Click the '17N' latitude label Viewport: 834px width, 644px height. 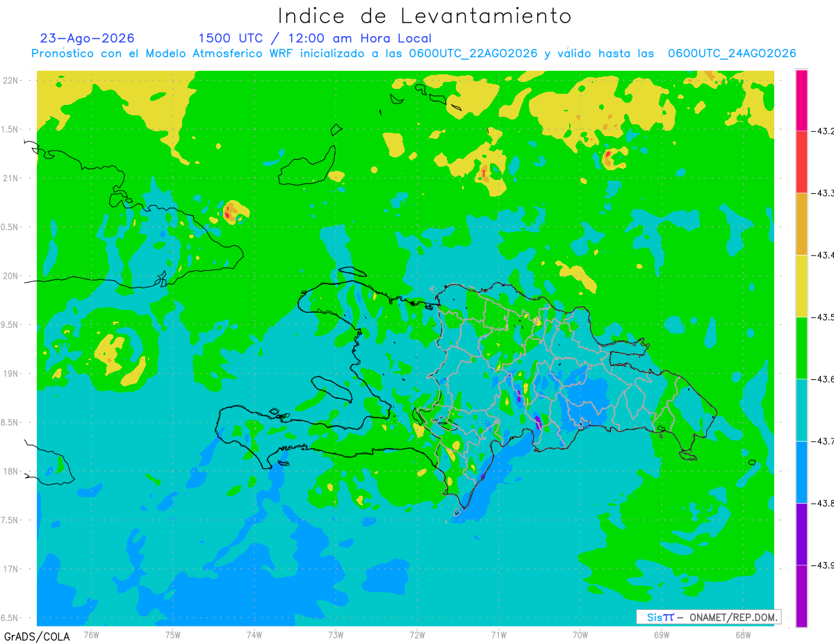coord(11,569)
